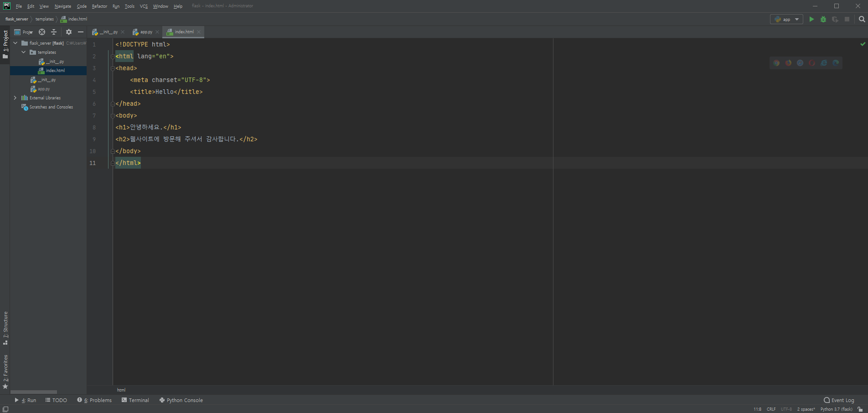Open page preview in Chrome browser icon
The width and height of the screenshot is (868, 413).
[x=776, y=63]
